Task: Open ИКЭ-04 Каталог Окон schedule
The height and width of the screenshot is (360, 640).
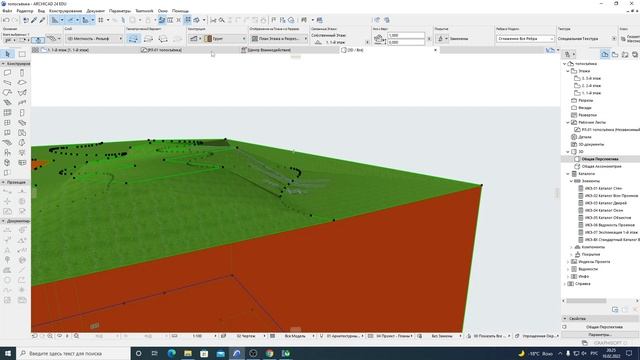Action: click(604, 210)
